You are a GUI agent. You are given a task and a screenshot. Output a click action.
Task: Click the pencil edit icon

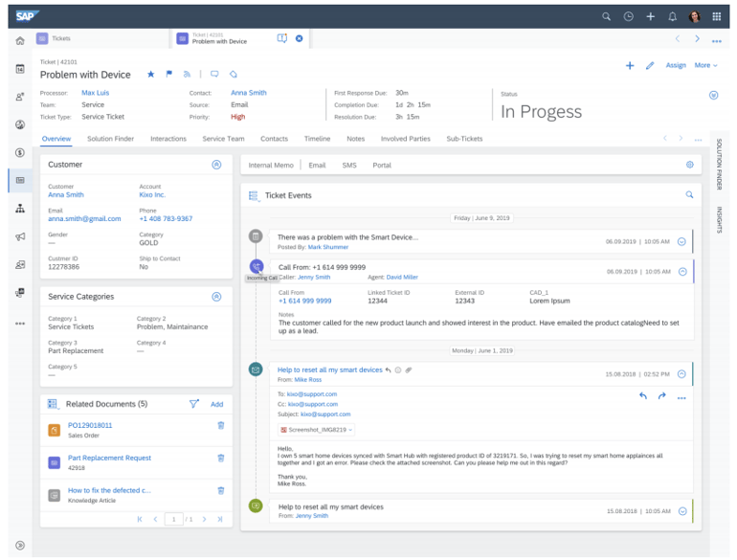(x=650, y=66)
